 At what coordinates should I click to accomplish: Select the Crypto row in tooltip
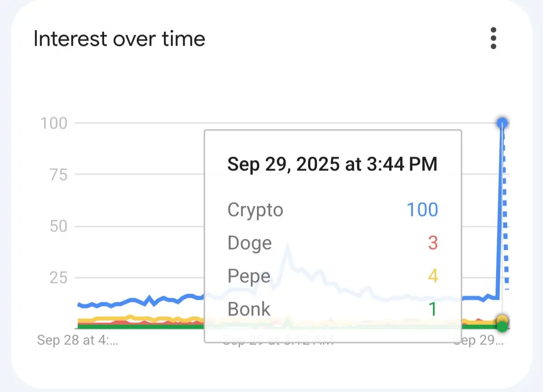333,210
